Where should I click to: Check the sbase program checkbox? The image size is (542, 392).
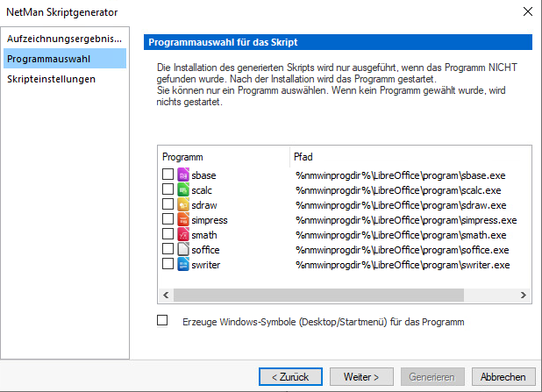point(168,174)
